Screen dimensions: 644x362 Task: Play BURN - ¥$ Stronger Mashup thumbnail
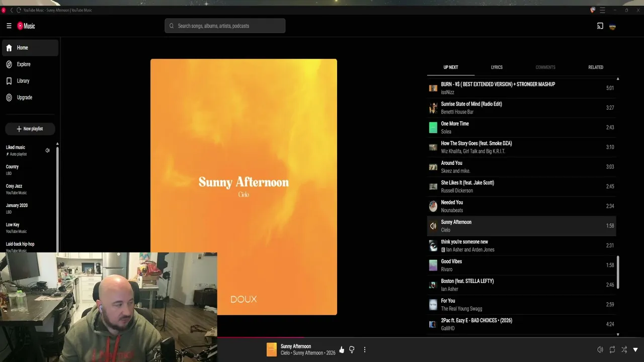[x=433, y=88]
